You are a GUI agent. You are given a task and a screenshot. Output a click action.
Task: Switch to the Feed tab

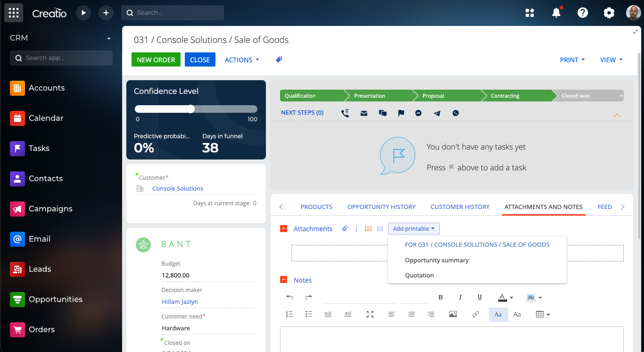point(605,207)
